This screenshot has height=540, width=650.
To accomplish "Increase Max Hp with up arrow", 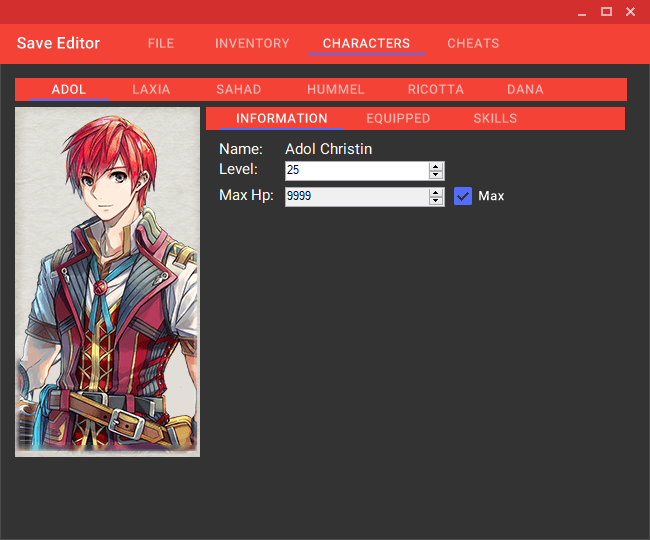I will click(x=436, y=192).
